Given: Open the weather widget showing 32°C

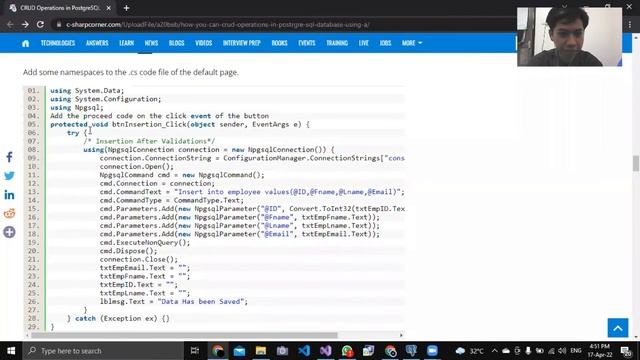Looking at the screenshot, I should click(x=469, y=351).
